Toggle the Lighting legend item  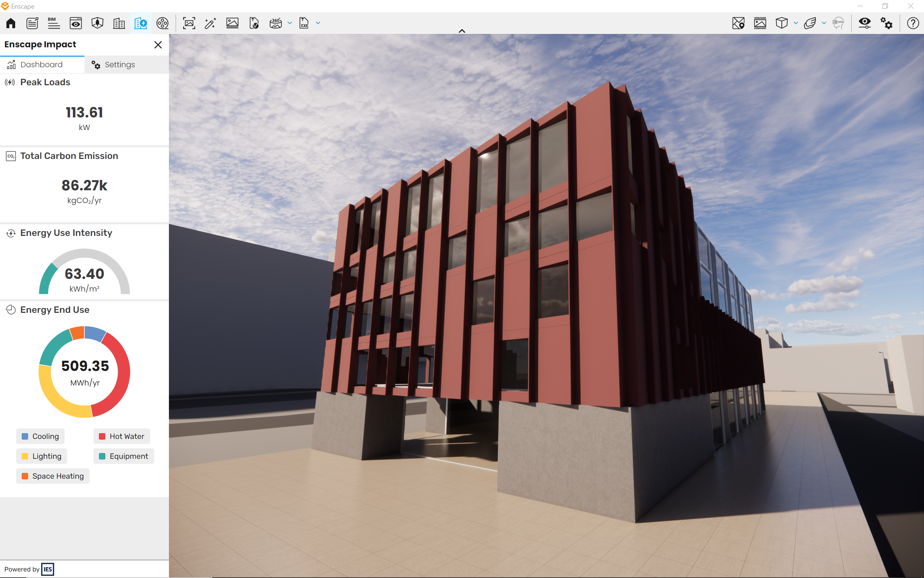[x=42, y=456]
